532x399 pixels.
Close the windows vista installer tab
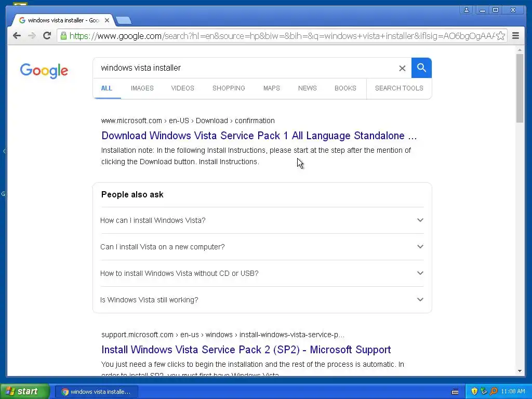point(107,20)
